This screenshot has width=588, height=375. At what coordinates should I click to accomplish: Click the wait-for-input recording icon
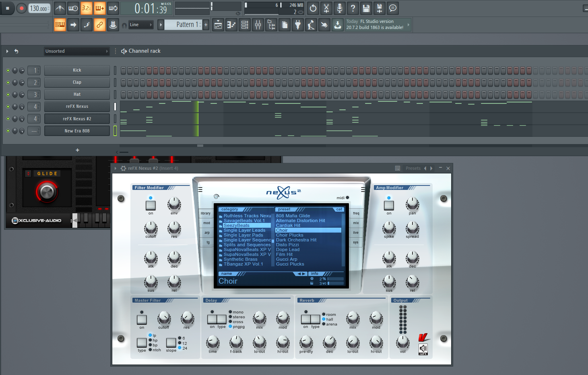(x=73, y=8)
